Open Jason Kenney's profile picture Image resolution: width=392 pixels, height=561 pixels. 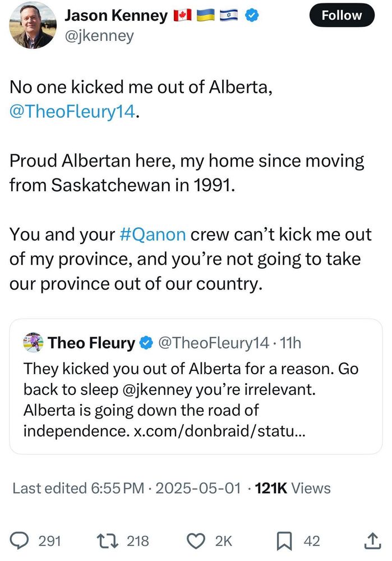(x=33, y=25)
